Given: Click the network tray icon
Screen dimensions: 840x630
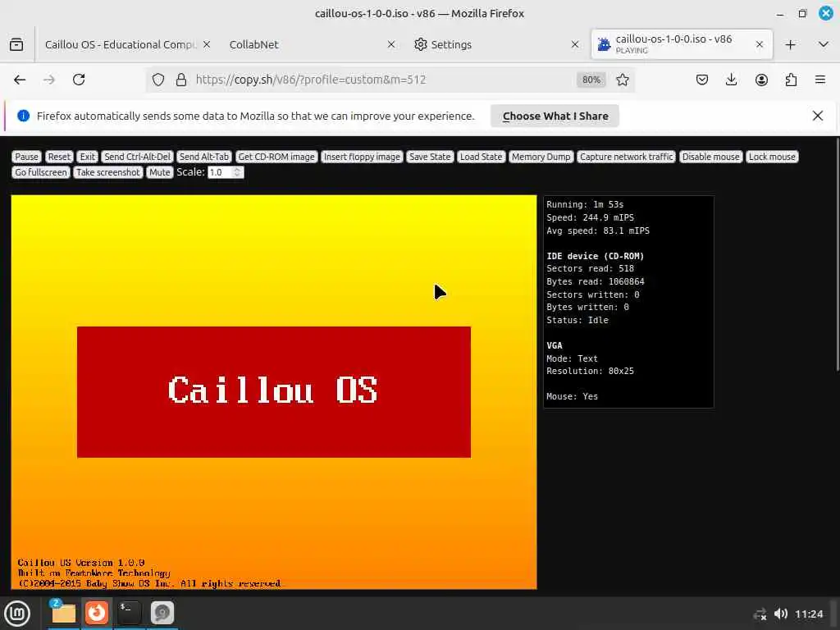Looking at the screenshot, I should (x=760, y=614).
